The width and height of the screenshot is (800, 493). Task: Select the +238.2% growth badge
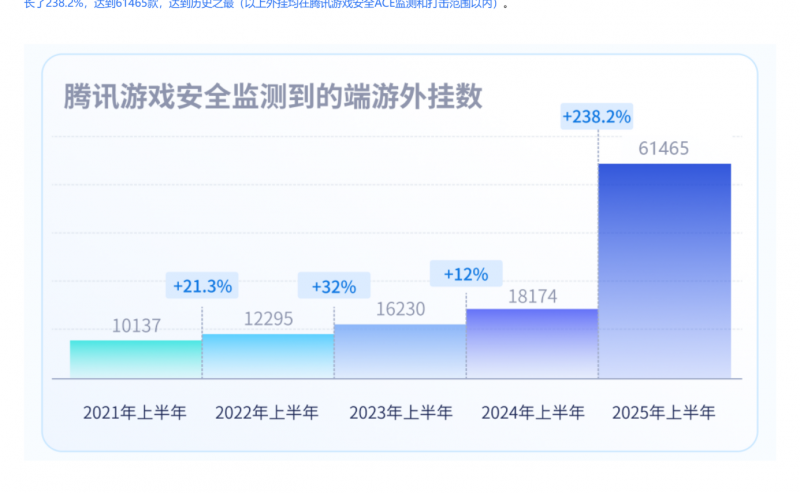[x=597, y=117]
